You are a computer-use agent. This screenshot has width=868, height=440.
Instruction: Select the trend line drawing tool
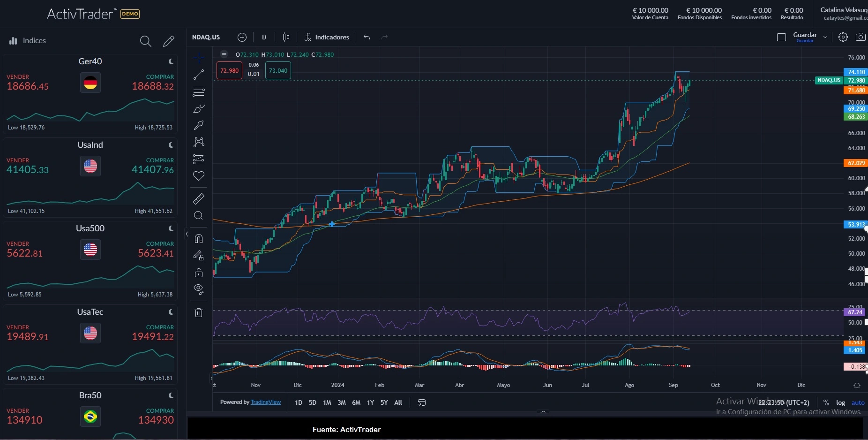tap(199, 75)
